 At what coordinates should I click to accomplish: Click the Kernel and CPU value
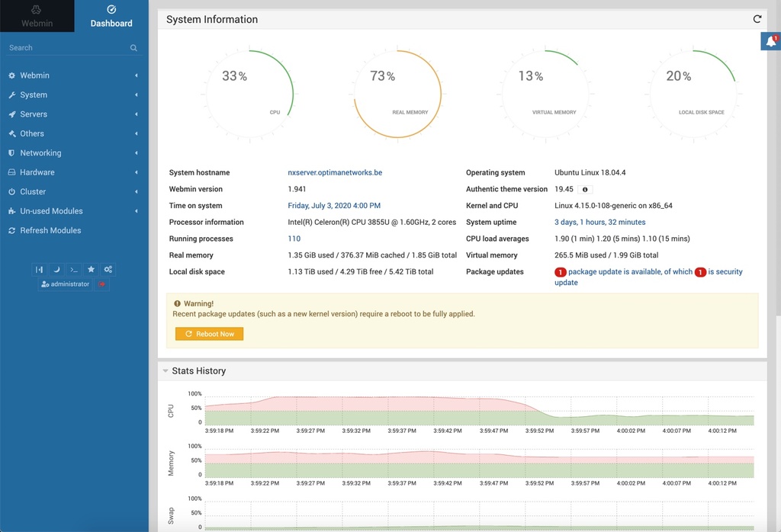point(613,206)
